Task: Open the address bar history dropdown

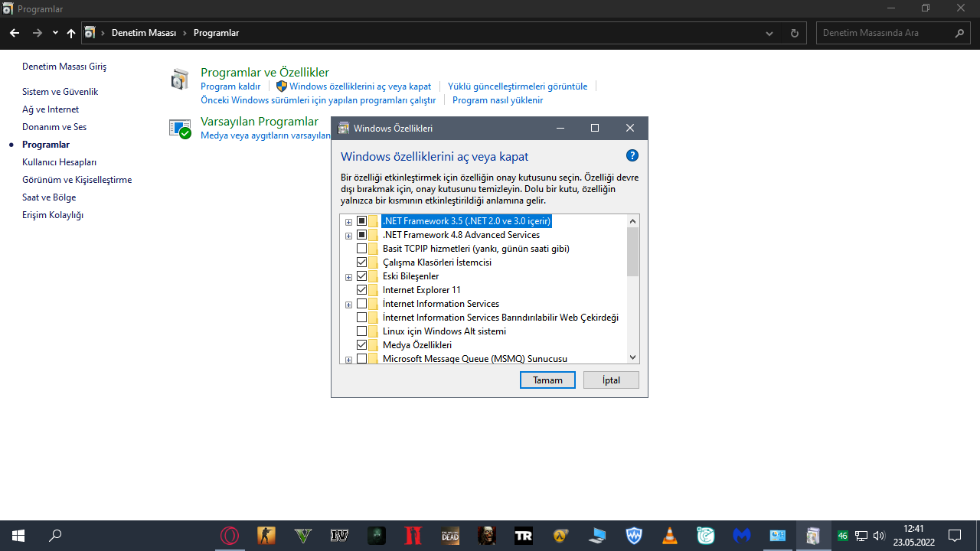Action: point(769,33)
